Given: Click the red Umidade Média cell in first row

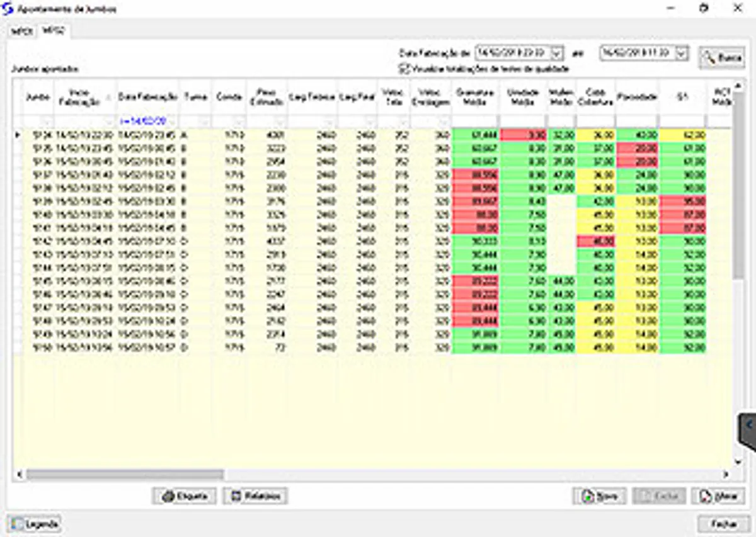Looking at the screenshot, I should click(523, 135).
